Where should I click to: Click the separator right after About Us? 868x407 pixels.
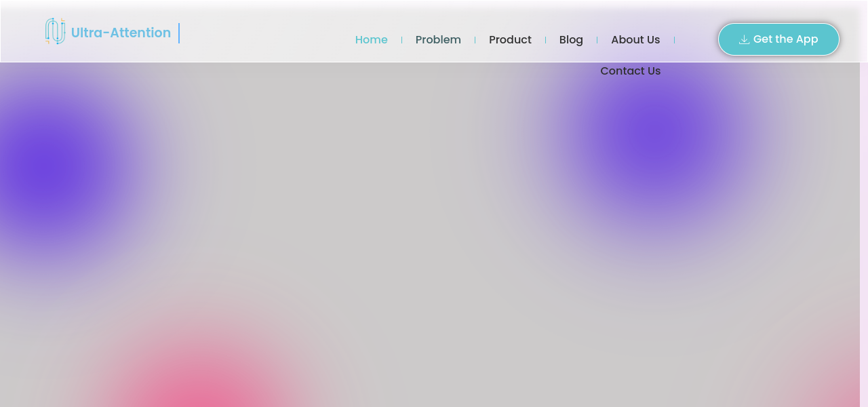[x=674, y=40]
